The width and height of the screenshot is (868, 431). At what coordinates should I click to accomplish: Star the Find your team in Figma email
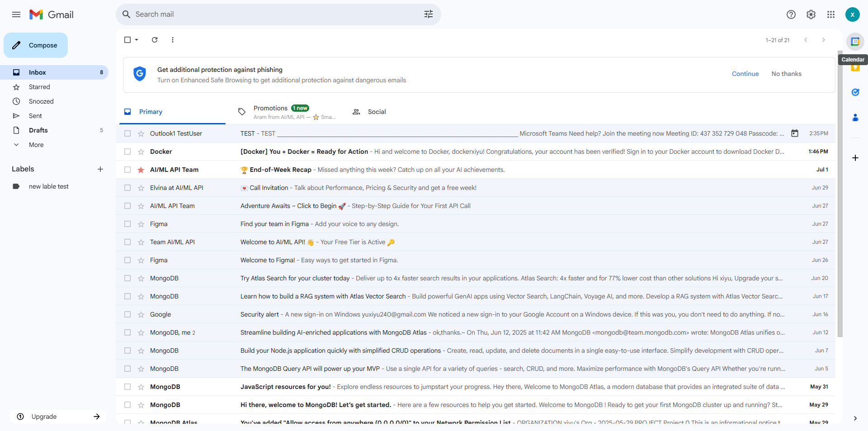(141, 224)
